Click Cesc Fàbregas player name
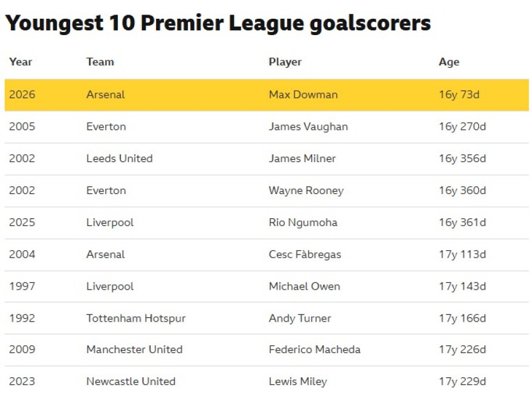Screen dimensions: 532x396 305,255
